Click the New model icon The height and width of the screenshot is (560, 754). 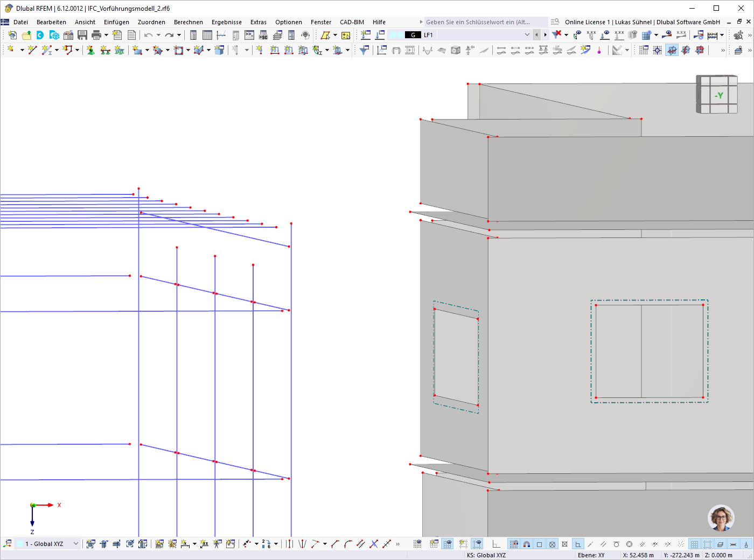[x=12, y=35]
